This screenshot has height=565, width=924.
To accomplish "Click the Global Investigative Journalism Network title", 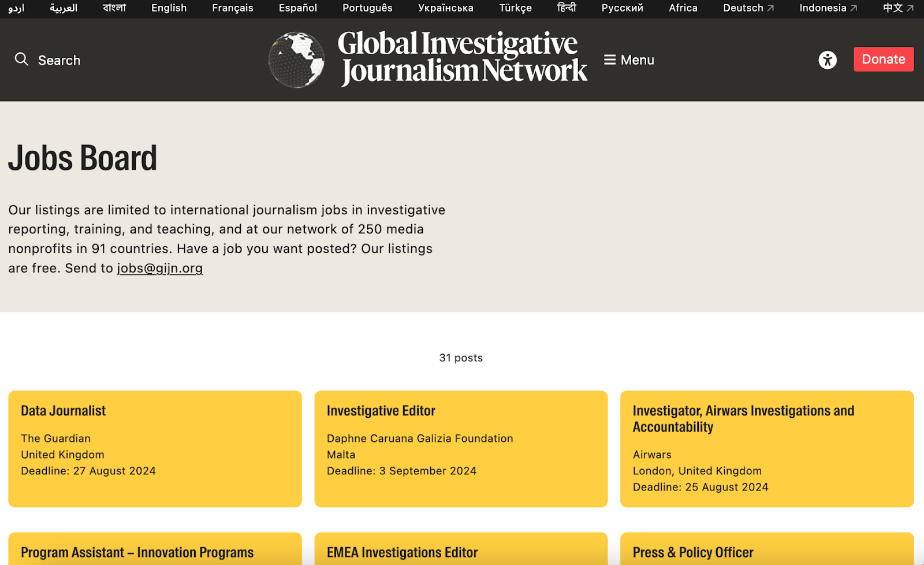I will [x=463, y=58].
